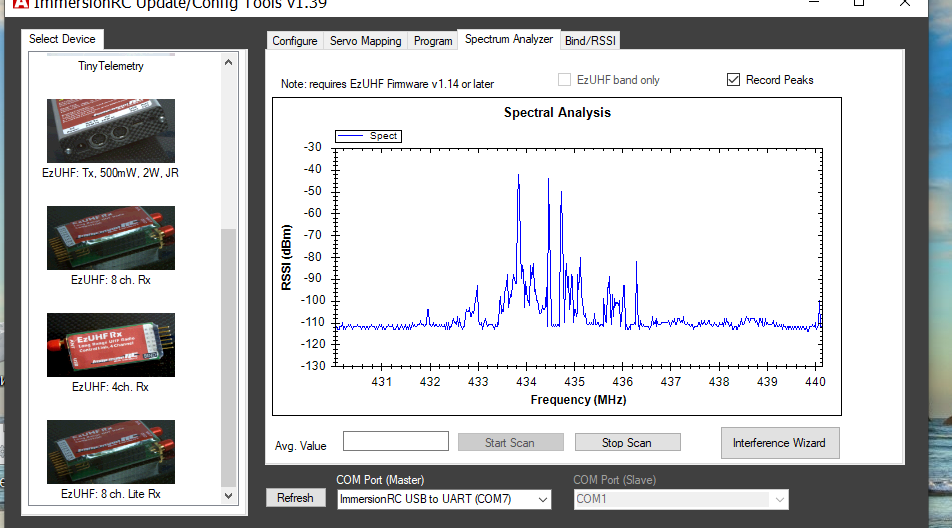Click Refresh to rescan COM ports
The image size is (952, 528).
coord(295,498)
